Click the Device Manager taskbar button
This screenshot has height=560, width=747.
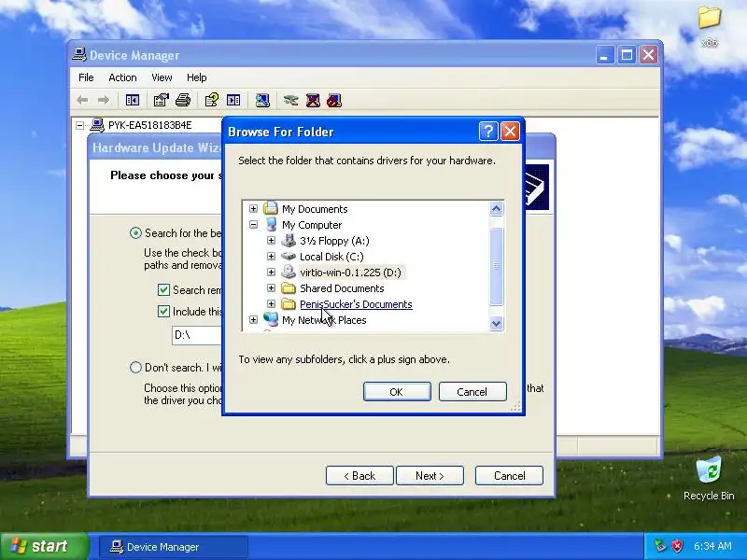(174, 547)
